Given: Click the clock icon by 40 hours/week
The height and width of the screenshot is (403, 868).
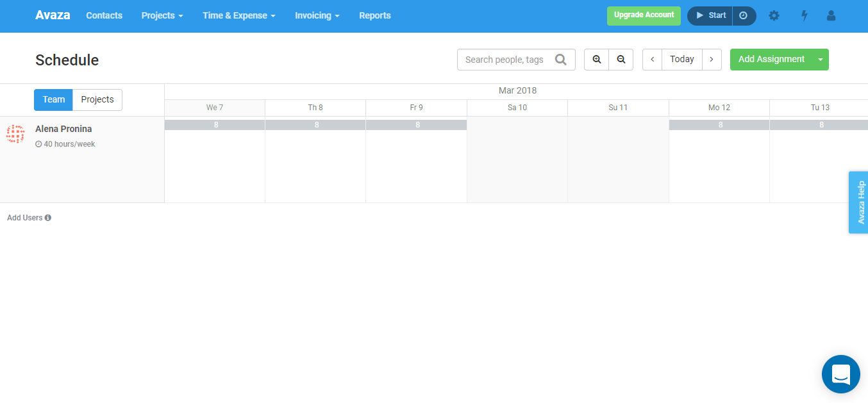Looking at the screenshot, I should (x=38, y=144).
